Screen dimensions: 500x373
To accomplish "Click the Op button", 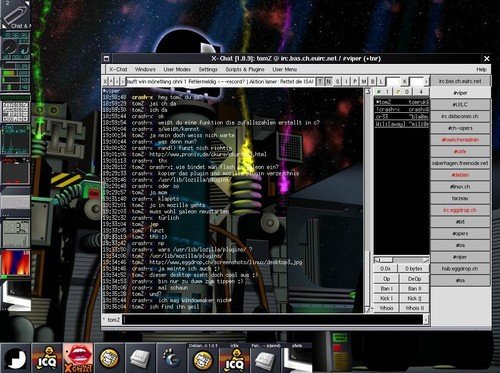I will pos(386,279).
